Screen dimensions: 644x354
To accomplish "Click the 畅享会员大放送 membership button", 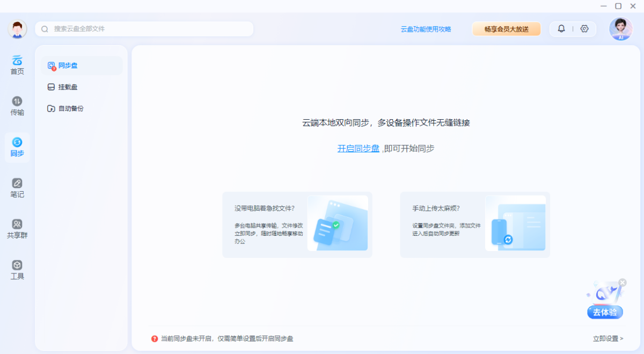I will pyautogui.click(x=506, y=28).
